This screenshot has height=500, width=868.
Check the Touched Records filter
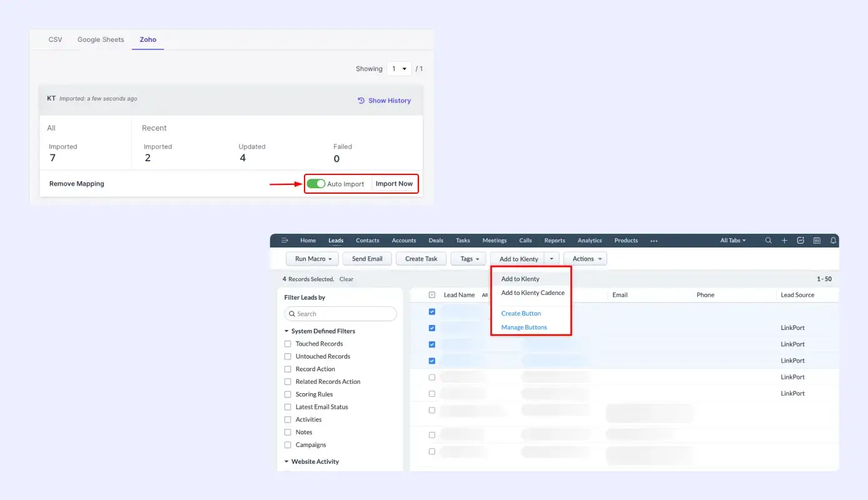click(288, 344)
